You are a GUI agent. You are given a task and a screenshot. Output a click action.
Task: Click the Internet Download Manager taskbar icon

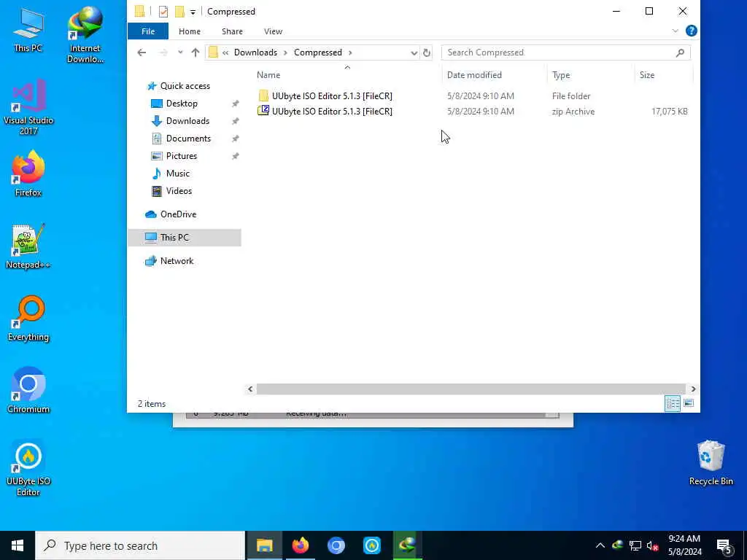pos(407,545)
